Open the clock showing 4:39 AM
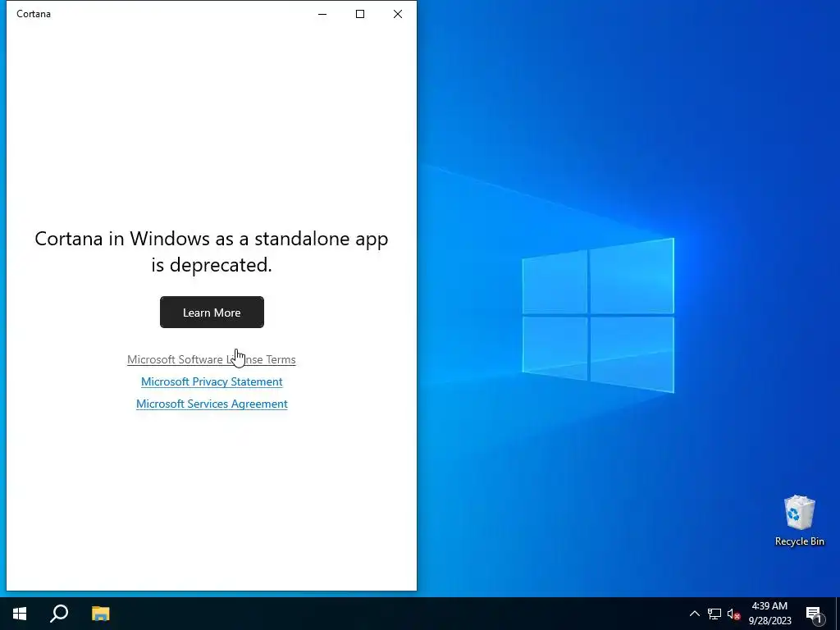The height and width of the screenshot is (630, 840). pos(769,614)
